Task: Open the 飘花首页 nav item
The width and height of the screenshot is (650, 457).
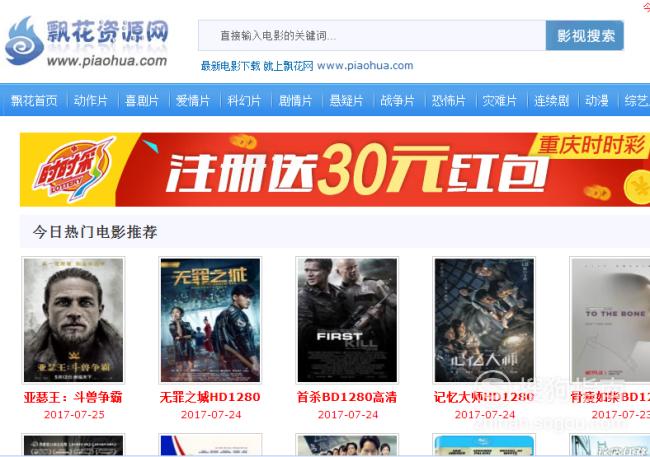Action: pyautogui.click(x=34, y=100)
